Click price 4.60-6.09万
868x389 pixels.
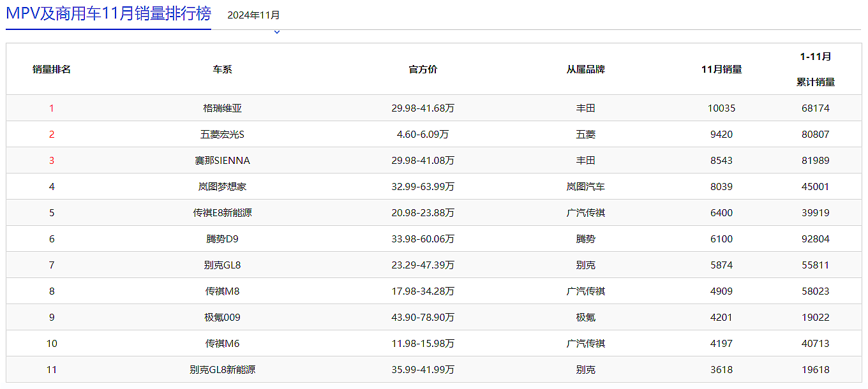pyautogui.click(x=423, y=135)
